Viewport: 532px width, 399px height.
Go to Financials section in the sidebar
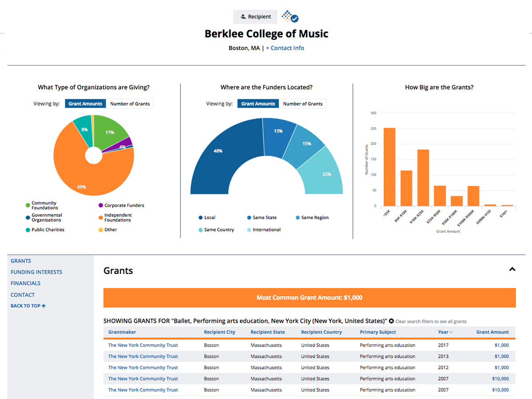[25, 283]
